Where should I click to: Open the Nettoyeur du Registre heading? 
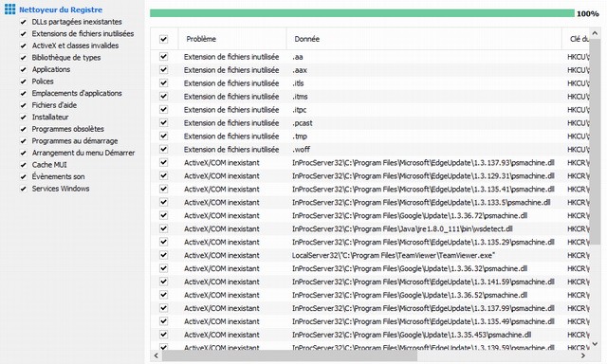[61, 9]
